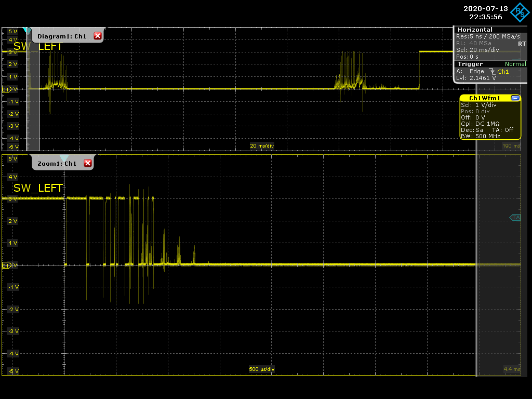Click the Ch1 trigger source label
Image resolution: width=532 pixels, height=399 pixels.
(503, 72)
